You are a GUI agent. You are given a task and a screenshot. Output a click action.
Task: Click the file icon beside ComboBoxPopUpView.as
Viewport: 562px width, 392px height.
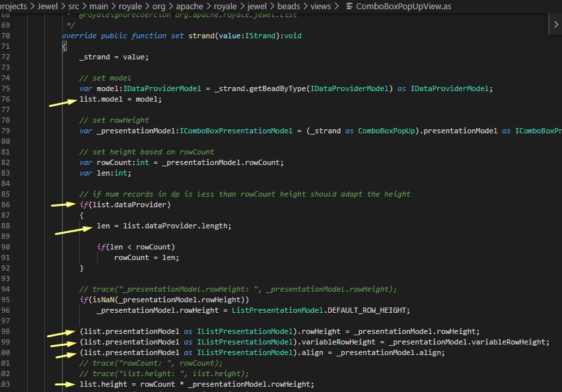pos(349,6)
